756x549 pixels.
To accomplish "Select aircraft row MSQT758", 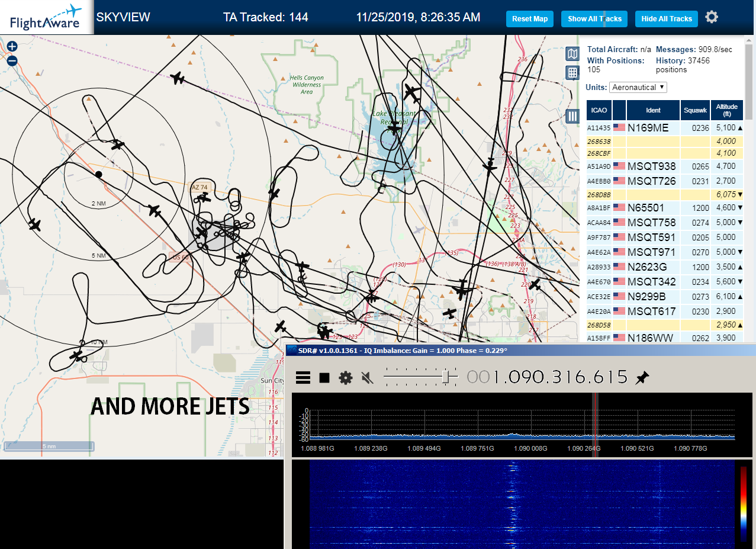I will pos(665,223).
